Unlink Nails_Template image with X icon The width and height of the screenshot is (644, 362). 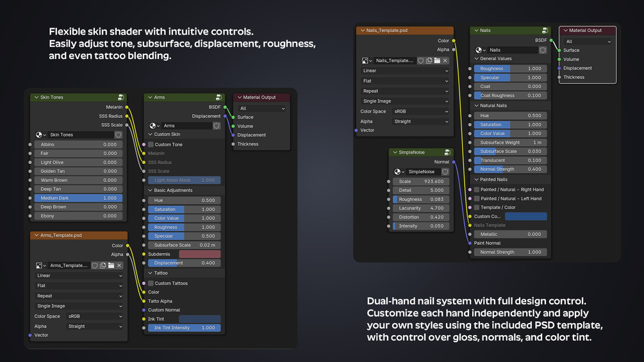click(445, 60)
